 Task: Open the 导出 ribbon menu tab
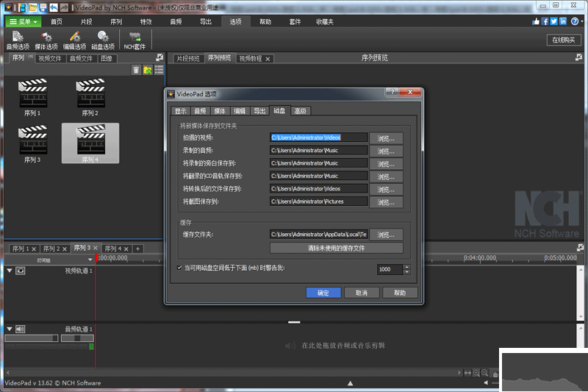pyautogui.click(x=205, y=21)
